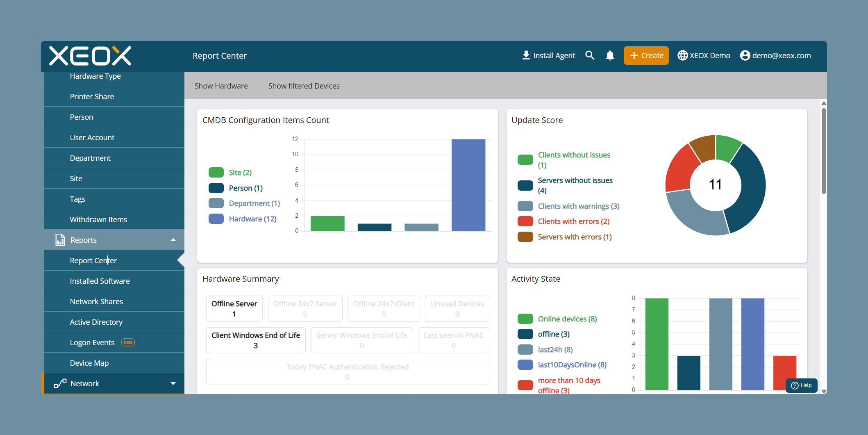Open the Offline Server tile
Image resolution: width=868 pixels, height=435 pixels.
pos(234,309)
